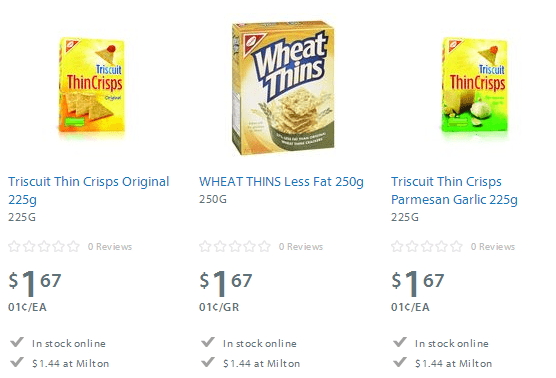
Task: Click In stock online checkmark for Triscuit Original
Action: coord(17,342)
